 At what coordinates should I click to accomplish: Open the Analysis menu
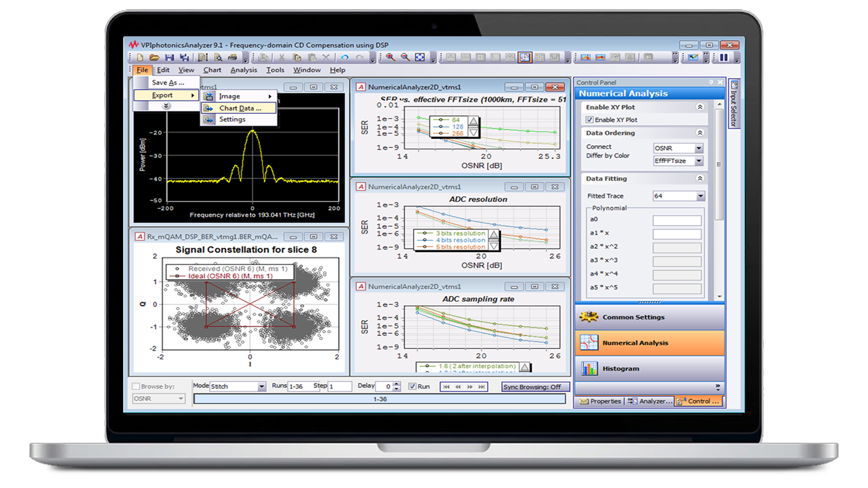pyautogui.click(x=244, y=70)
